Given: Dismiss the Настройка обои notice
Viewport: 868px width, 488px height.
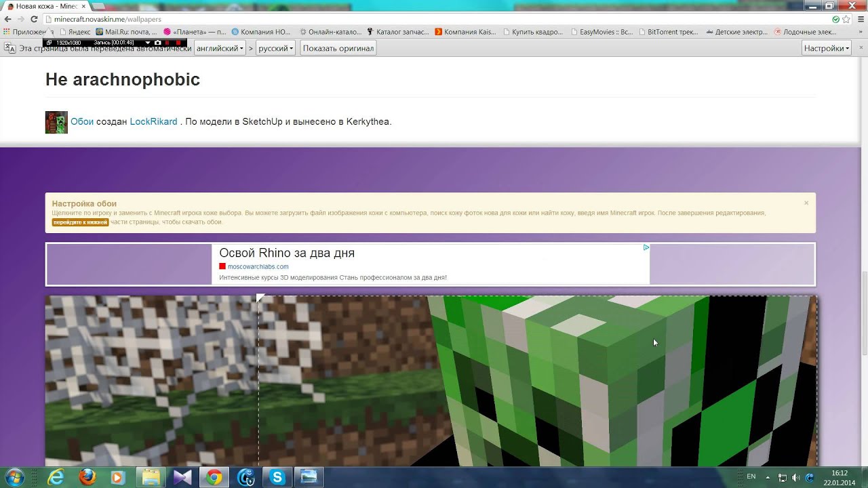Looking at the screenshot, I should pos(806,203).
